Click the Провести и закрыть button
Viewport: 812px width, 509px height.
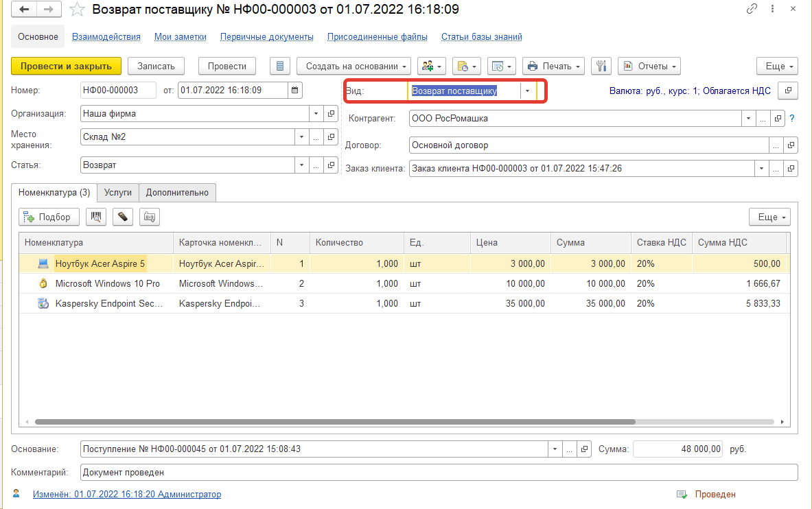[66, 67]
